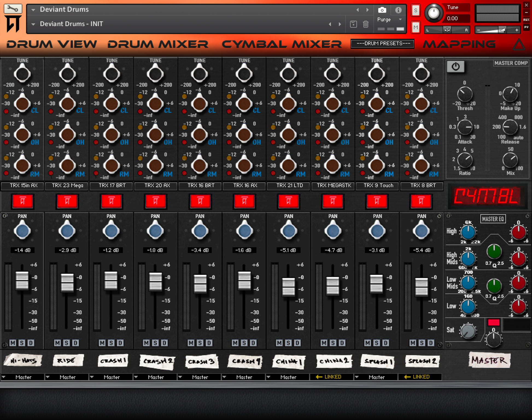The image size is (532, 420).
Task: Click the triangle logo icon beside Mapping
Action: pyautogui.click(x=518, y=44)
